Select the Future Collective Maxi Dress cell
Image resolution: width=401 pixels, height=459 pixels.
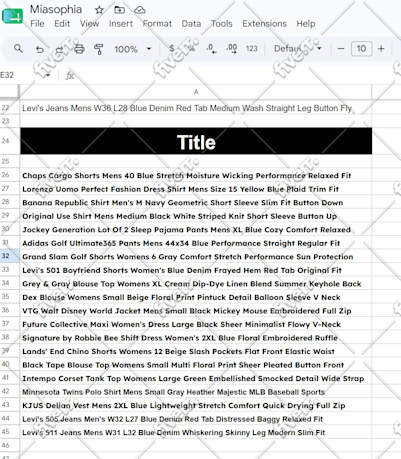(x=196, y=324)
